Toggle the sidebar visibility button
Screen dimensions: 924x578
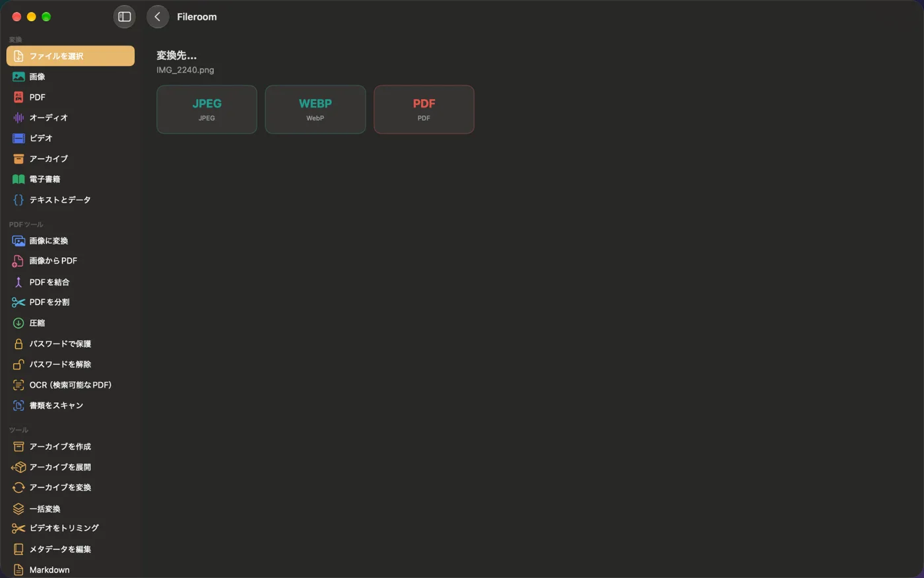coord(124,17)
